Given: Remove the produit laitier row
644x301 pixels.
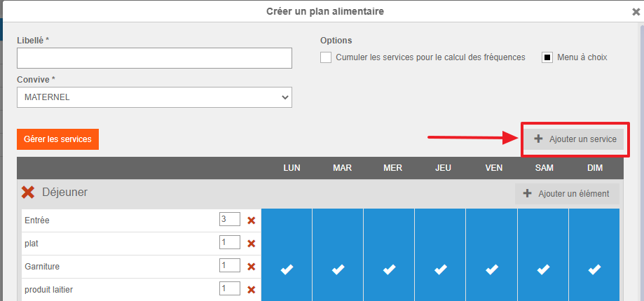Looking at the screenshot, I should [252, 290].
